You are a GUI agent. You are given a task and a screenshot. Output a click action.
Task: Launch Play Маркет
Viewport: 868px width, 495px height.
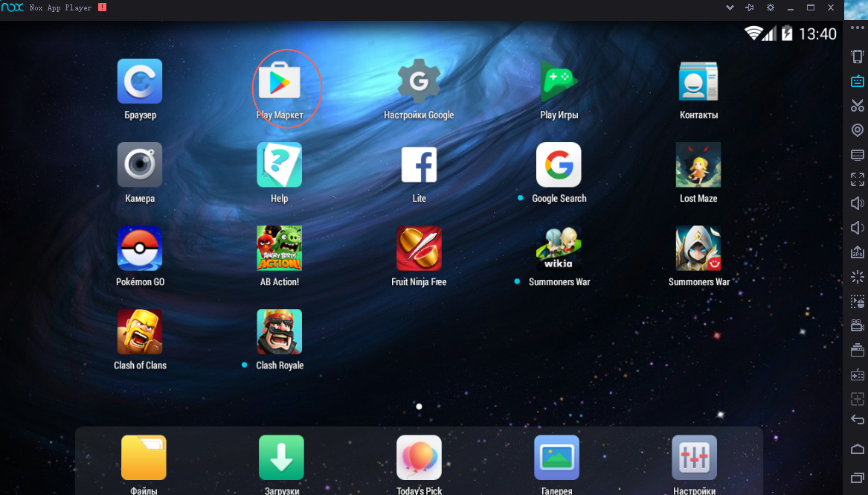tap(280, 82)
